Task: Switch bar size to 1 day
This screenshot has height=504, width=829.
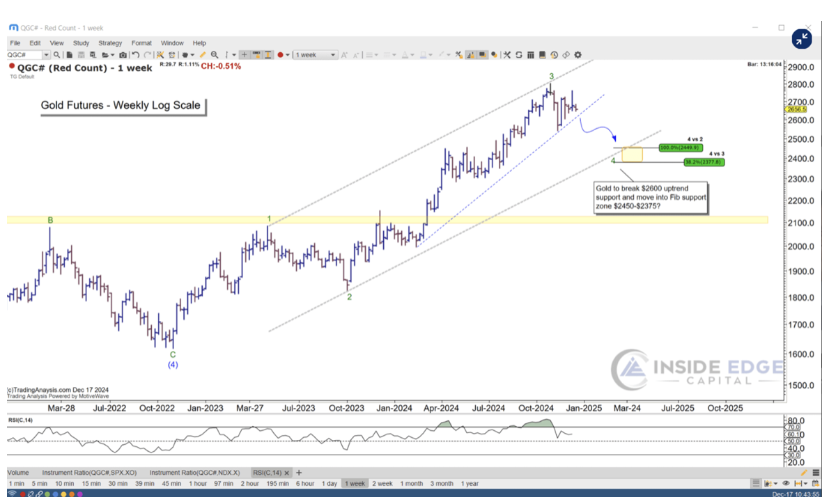Action: (x=330, y=483)
